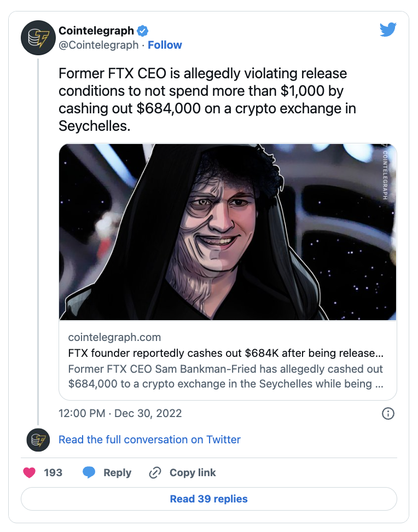Click the Reply text label
418x532 pixels.
pyautogui.click(x=117, y=473)
